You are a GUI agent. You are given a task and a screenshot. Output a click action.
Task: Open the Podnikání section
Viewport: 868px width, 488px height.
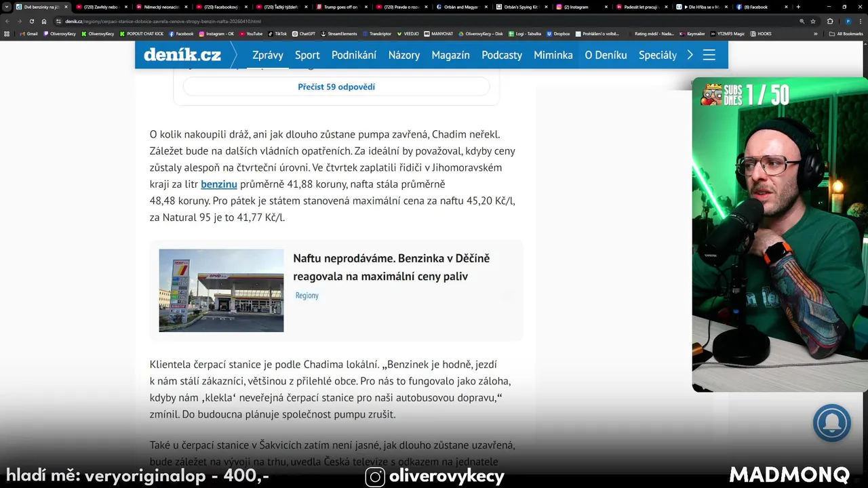coord(354,55)
